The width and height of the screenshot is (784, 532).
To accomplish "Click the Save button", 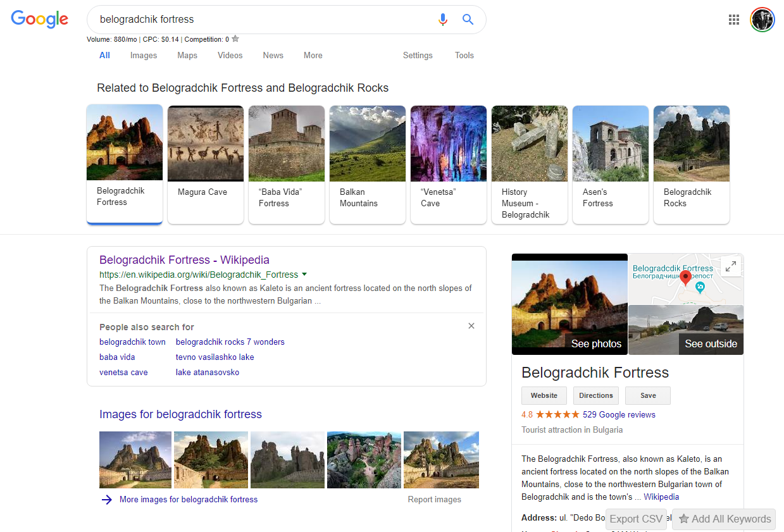I will pos(648,396).
